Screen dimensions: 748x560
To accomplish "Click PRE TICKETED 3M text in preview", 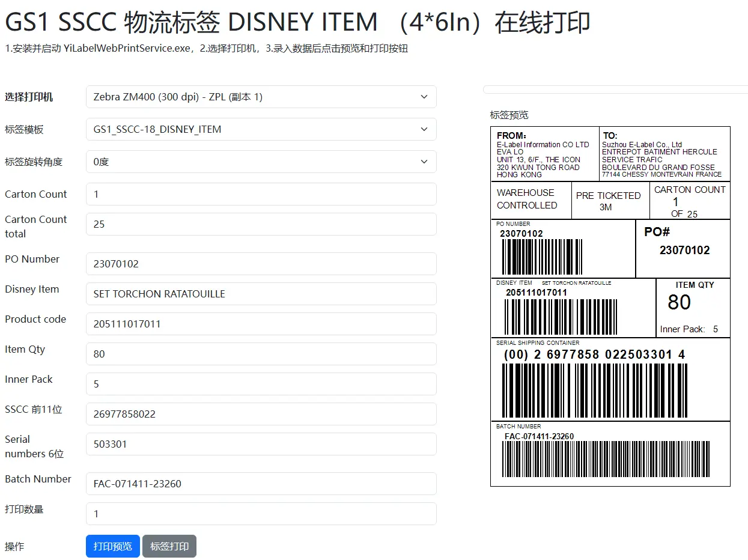I will [608, 201].
